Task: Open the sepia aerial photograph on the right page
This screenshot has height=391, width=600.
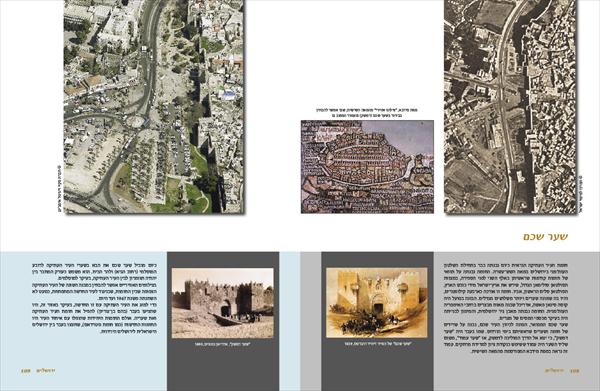Action: tap(510, 106)
